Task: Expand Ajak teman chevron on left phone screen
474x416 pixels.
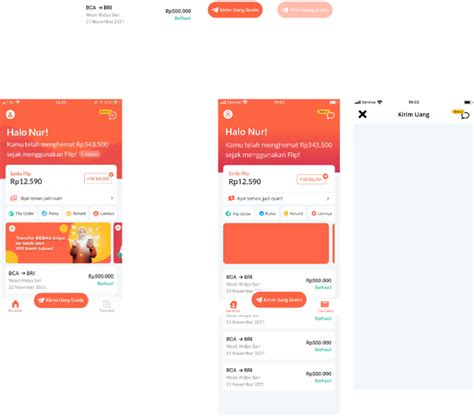Action: pyautogui.click(x=112, y=198)
